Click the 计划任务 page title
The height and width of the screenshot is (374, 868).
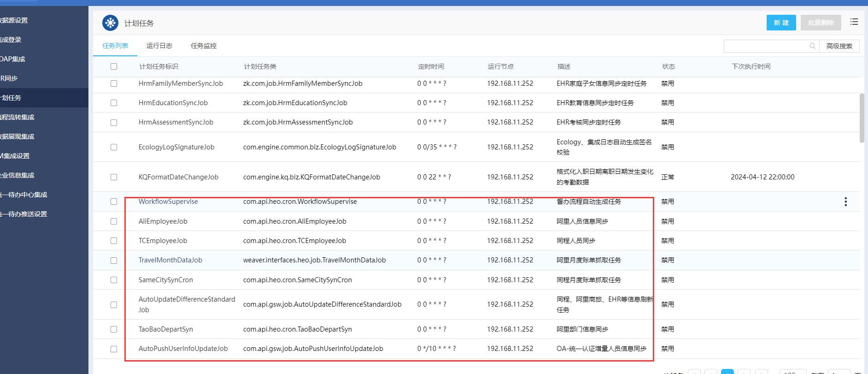click(139, 23)
